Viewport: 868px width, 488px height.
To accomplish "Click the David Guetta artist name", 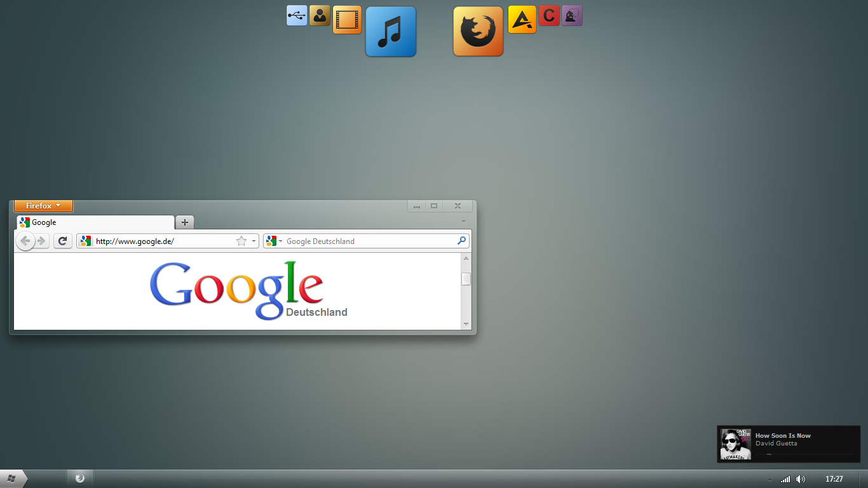I will pos(776,444).
